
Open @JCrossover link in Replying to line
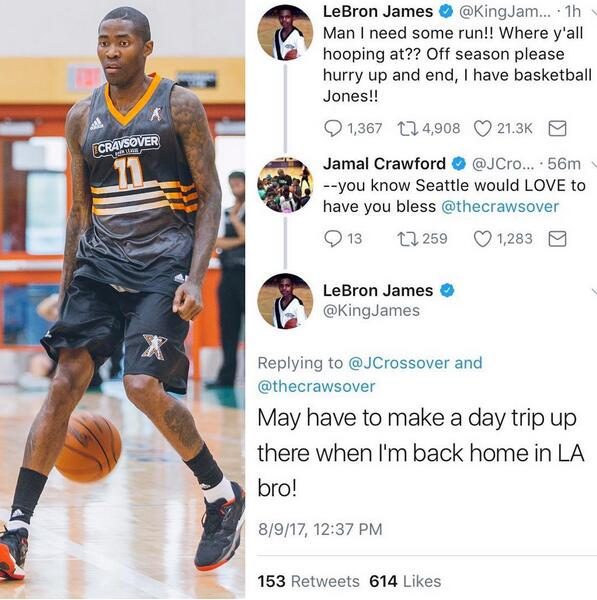pyautogui.click(x=399, y=363)
